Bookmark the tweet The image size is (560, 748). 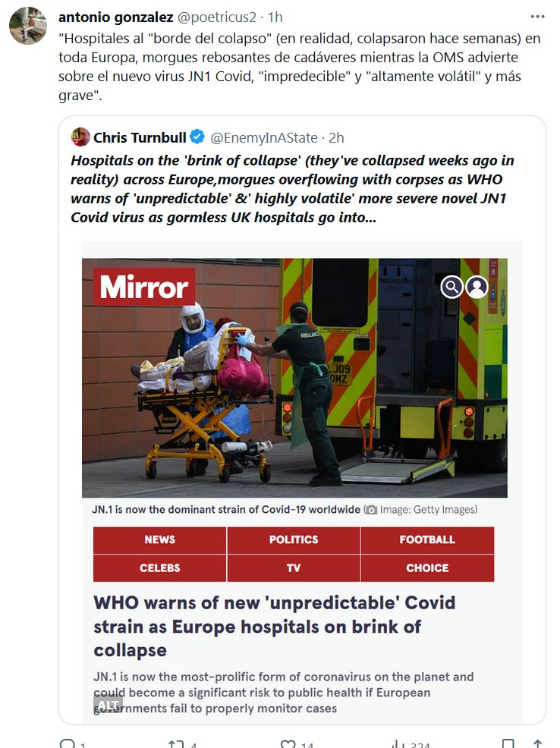508,745
